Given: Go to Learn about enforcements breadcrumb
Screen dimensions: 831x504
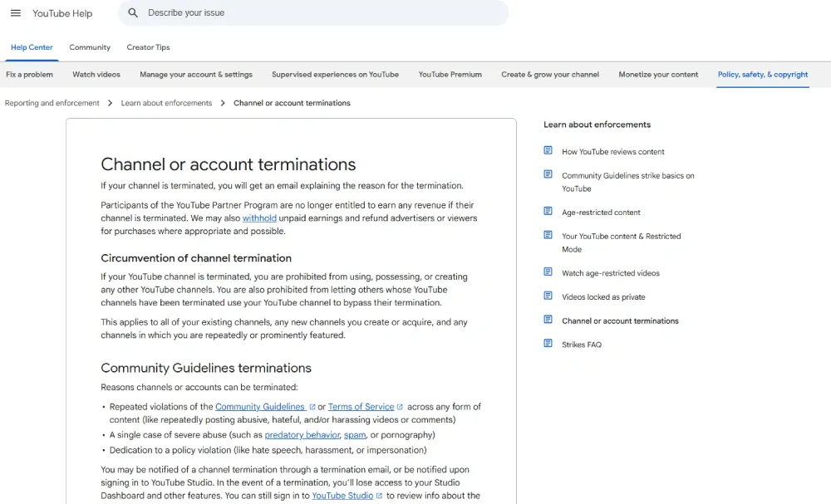Looking at the screenshot, I should click(x=166, y=103).
